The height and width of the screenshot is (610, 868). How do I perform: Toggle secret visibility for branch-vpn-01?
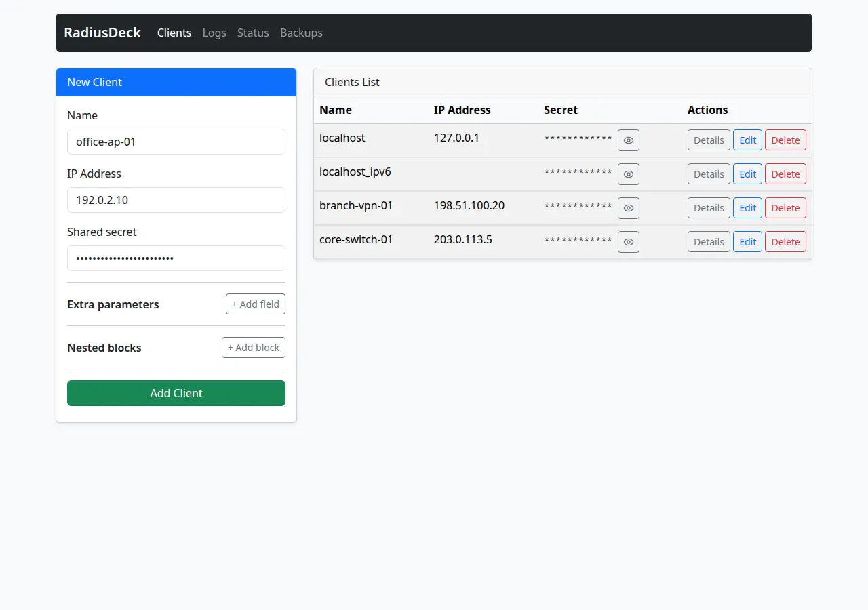coord(629,208)
